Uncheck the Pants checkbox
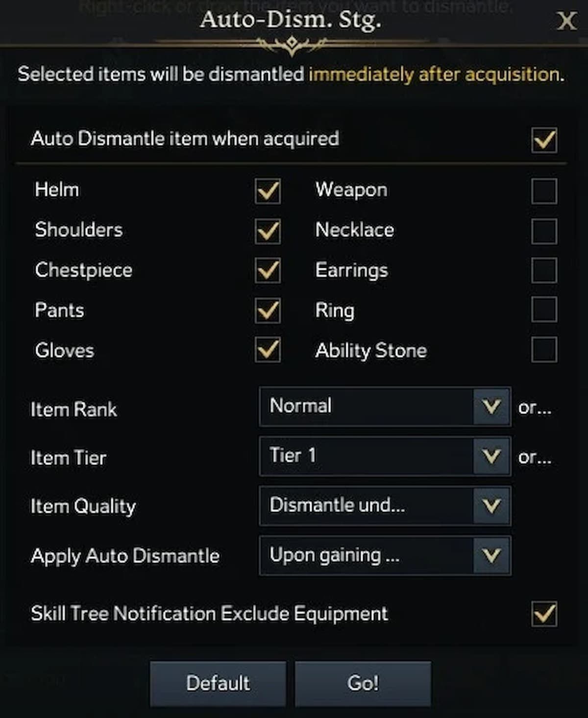The height and width of the screenshot is (718, 588). point(268,311)
